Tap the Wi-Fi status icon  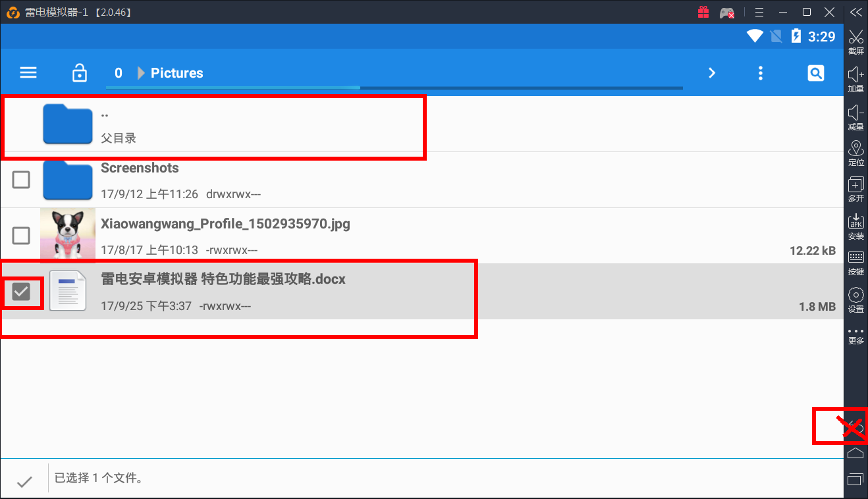pos(755,36)
